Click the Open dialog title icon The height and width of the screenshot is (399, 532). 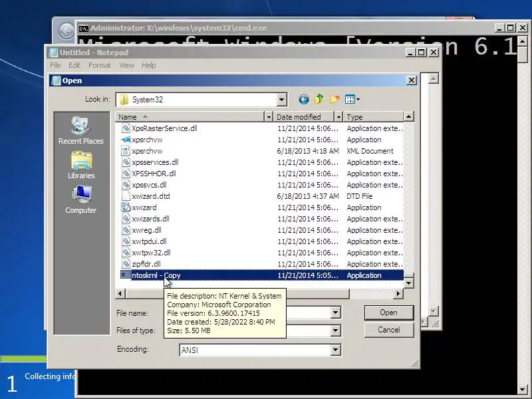56,80
